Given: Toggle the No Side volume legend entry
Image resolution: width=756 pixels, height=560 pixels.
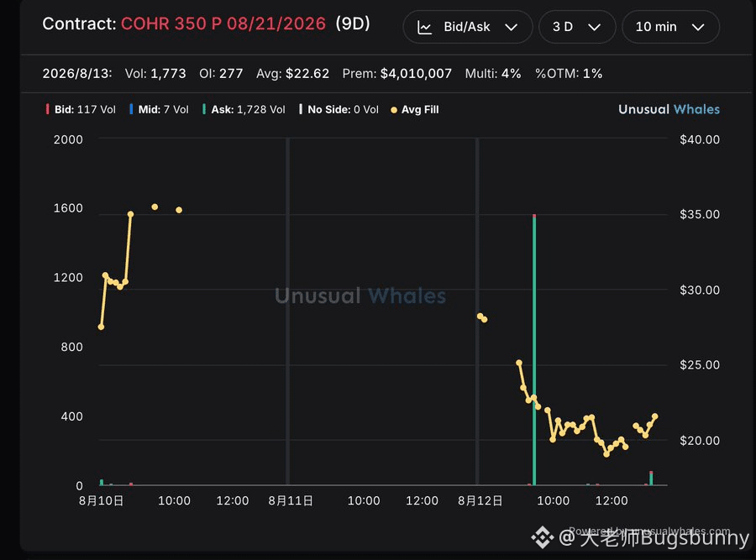Looking at the screenshot, I should click(339, 109).
